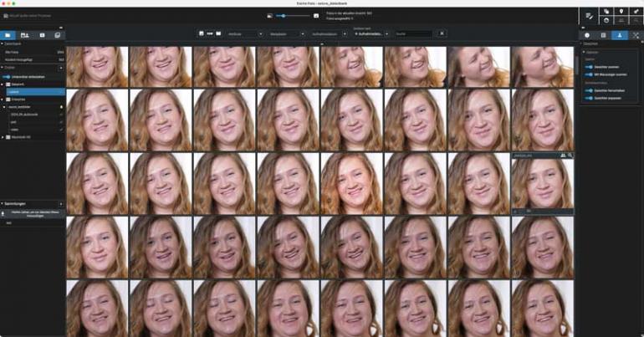Open the collections tab with the stacked squares icon
Image resolution: width=644 pixels, height=337 pixels.
click(x=58, y=35)
